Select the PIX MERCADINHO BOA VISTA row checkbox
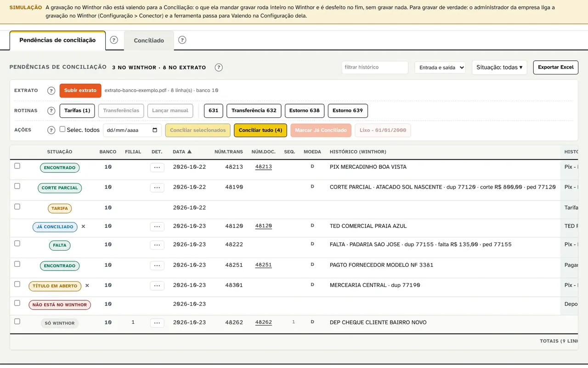The image size is (588, 368). point(17,166)
